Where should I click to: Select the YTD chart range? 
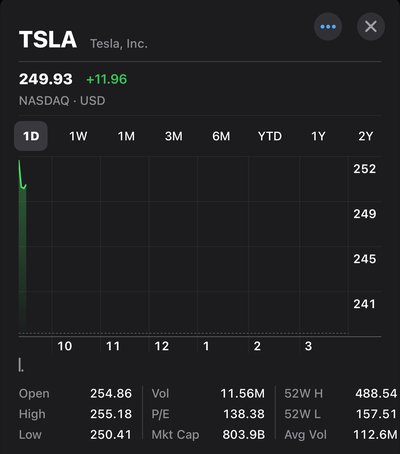[x=270, y=136]
